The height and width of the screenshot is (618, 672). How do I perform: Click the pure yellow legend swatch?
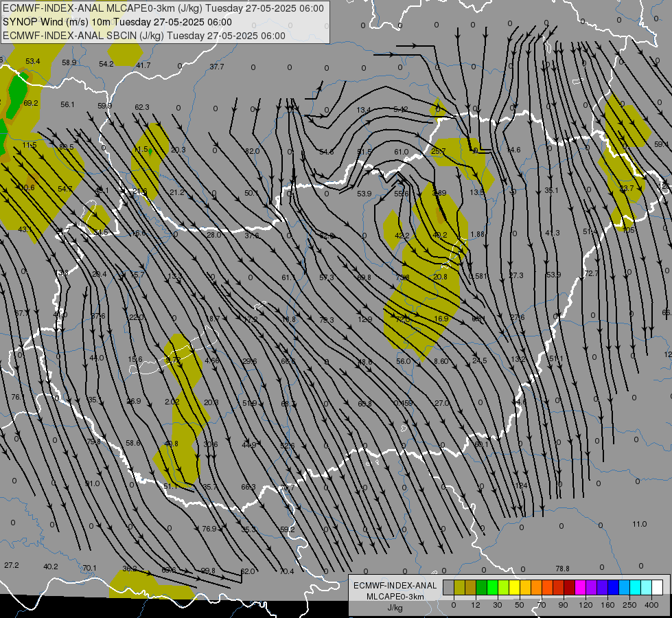pyautogui.click(x=514, y=587)
